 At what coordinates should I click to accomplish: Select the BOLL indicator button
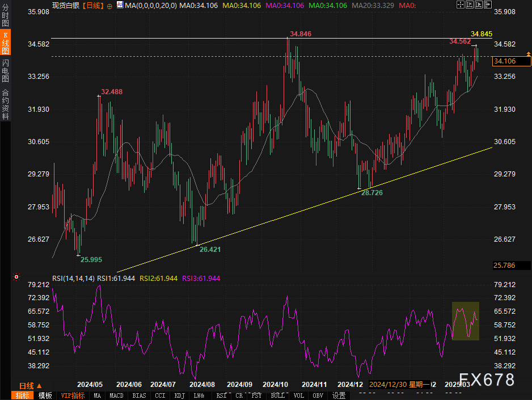(278, 395)
